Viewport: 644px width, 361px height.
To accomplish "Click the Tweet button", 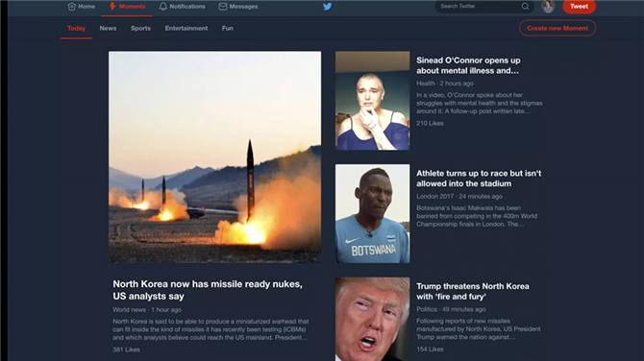I will point(579,6).
